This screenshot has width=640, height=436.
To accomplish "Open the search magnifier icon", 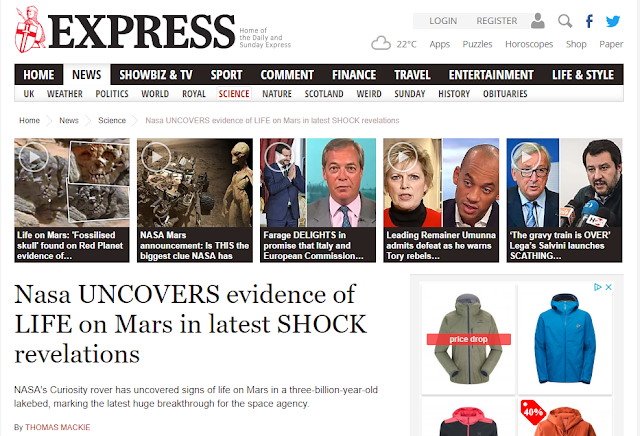I will coord(565,21).
